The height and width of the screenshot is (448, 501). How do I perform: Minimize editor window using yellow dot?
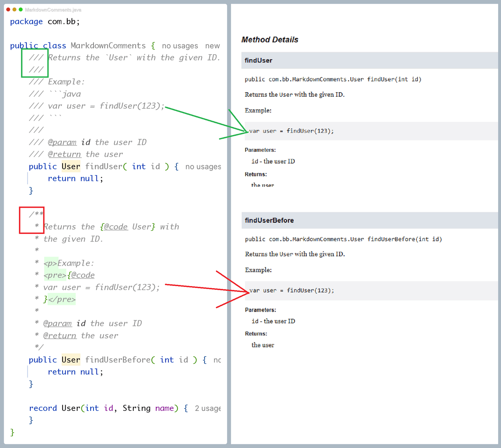point(15,10)
